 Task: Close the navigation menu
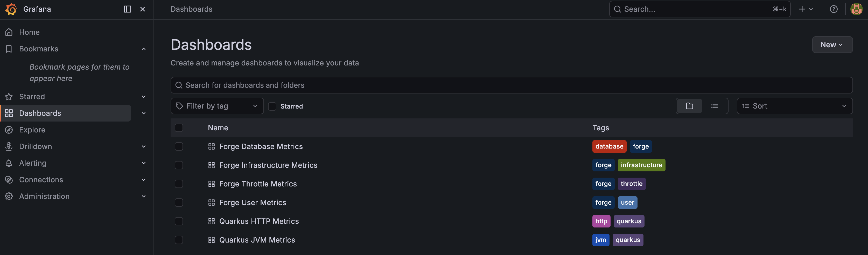click(x=143, y=9)
